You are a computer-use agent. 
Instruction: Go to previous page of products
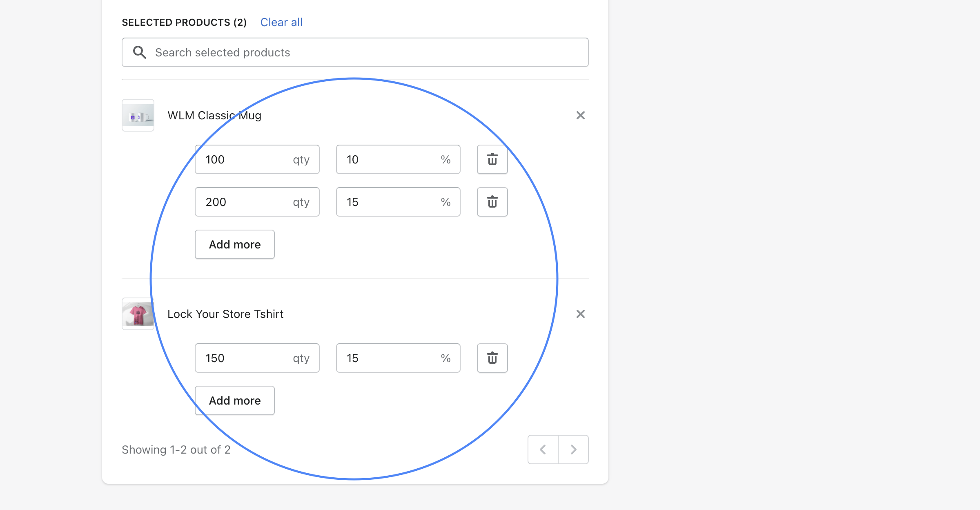pos(543,450)
